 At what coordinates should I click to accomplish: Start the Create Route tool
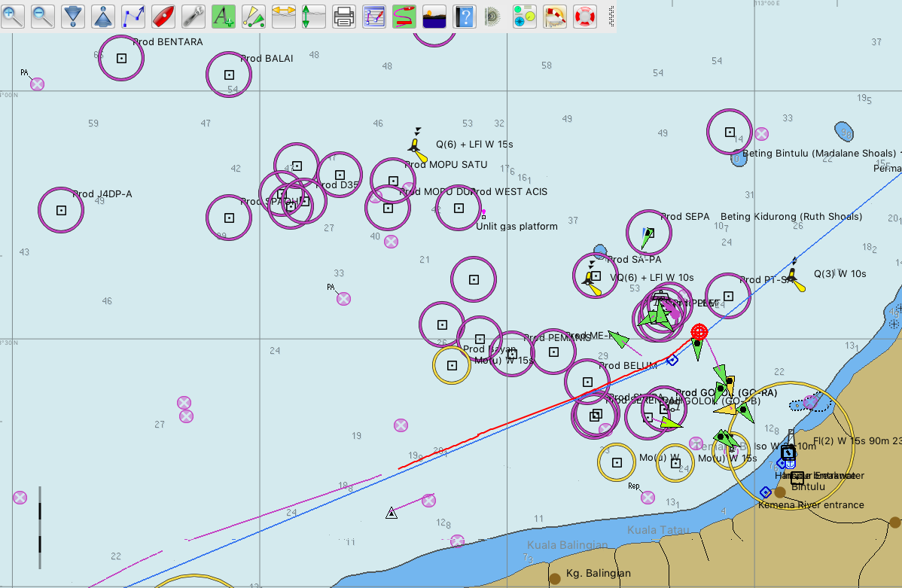pos(133,16)
